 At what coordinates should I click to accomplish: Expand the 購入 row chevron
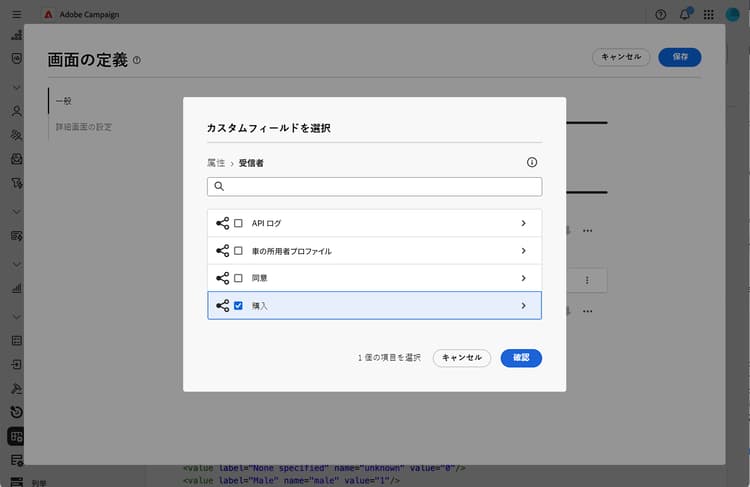pos(523,305)
